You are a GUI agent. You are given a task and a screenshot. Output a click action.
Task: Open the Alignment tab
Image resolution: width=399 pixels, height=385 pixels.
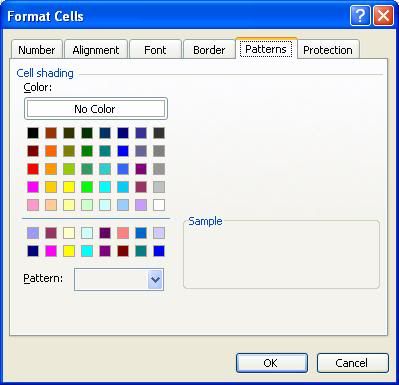[96, 50]
